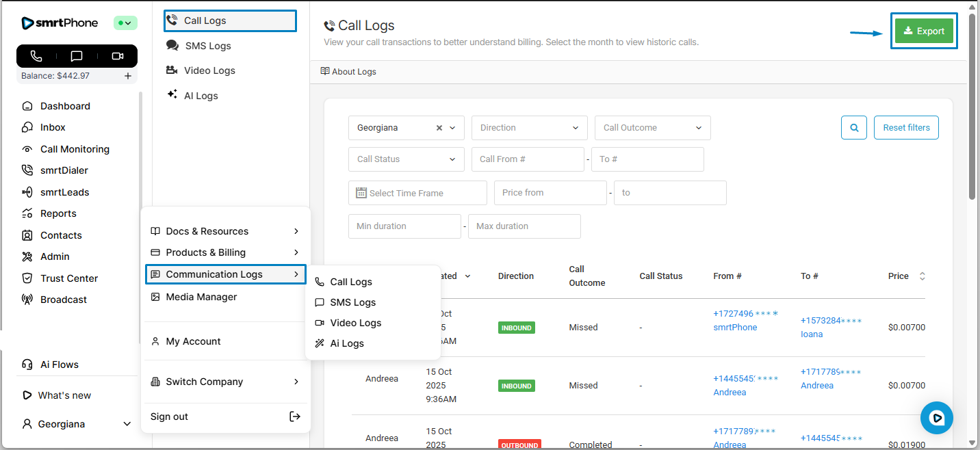Sort the table by Price column

(x=922, y=276)
